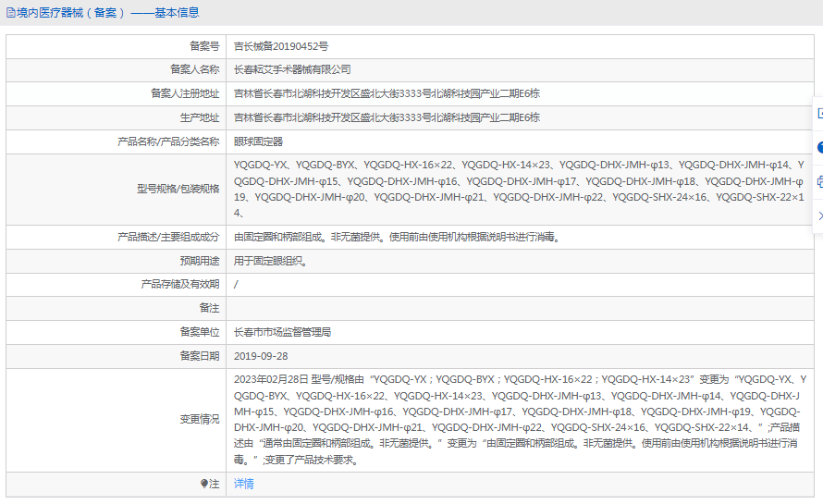Click the product name 眼球固定器
The image size is (823, 504).
point(258,141)
